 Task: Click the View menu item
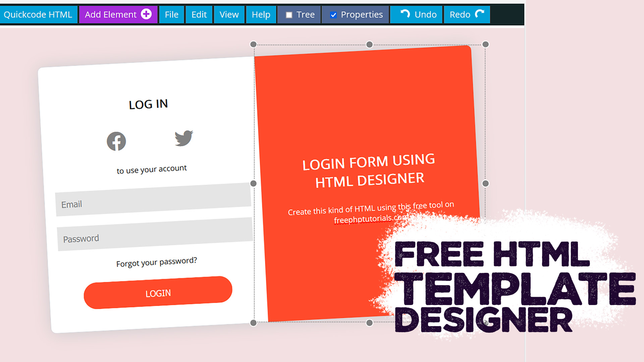coord(229,14)
